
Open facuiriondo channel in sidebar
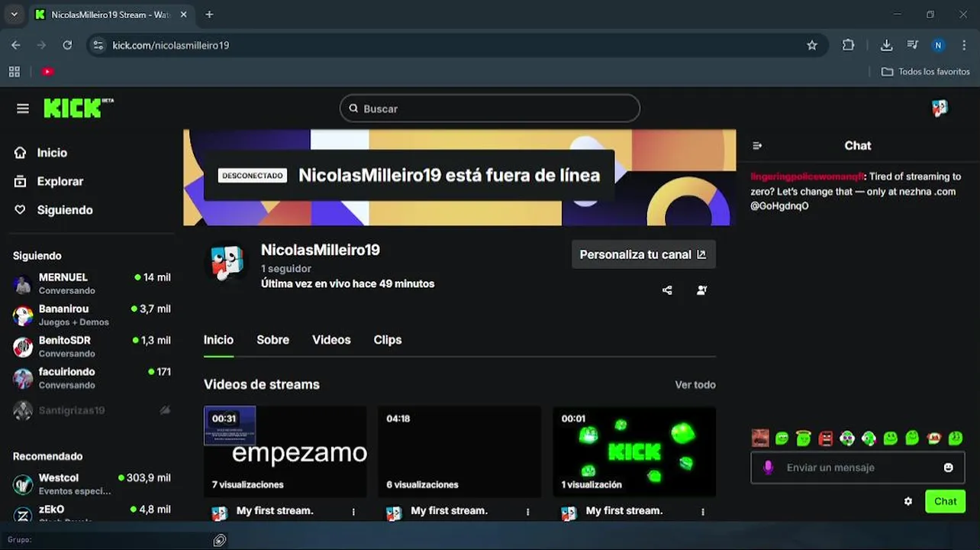[92, 377]
